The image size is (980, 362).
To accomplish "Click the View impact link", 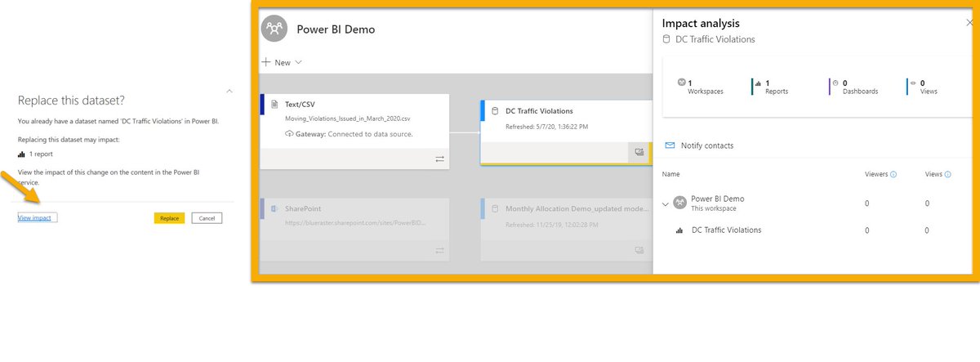I will [x=34, y=218].
